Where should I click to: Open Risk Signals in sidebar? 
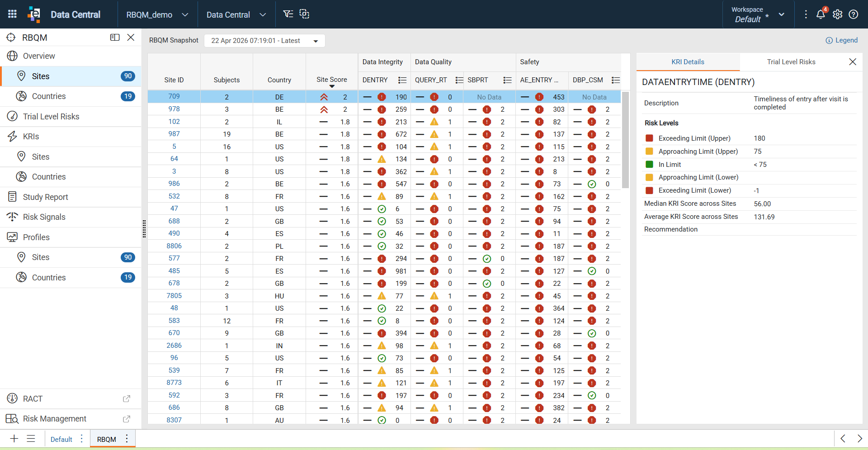click(71, 217)
